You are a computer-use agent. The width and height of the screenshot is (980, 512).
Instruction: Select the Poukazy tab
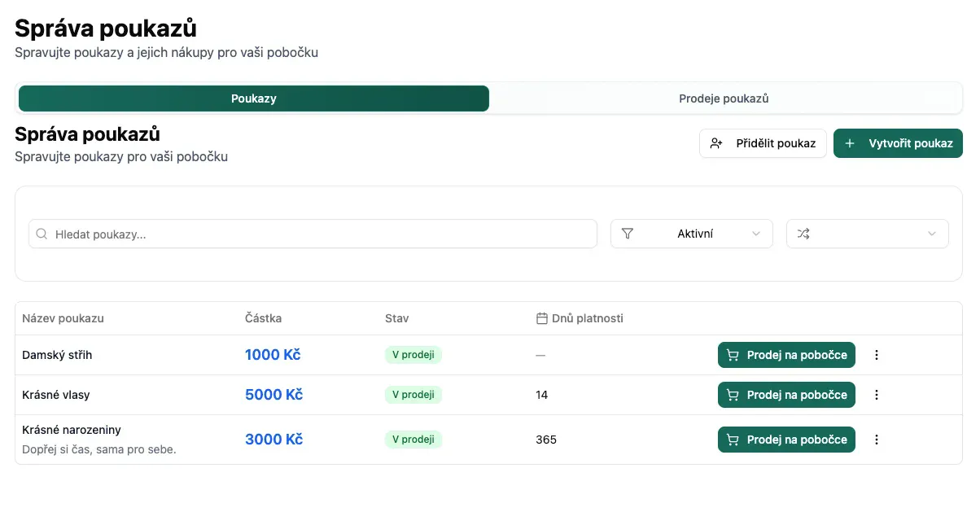click(x=254, y=98)
